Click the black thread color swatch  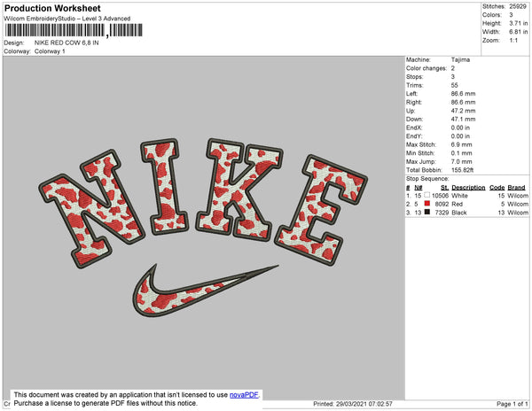click(x=426, y=212)
